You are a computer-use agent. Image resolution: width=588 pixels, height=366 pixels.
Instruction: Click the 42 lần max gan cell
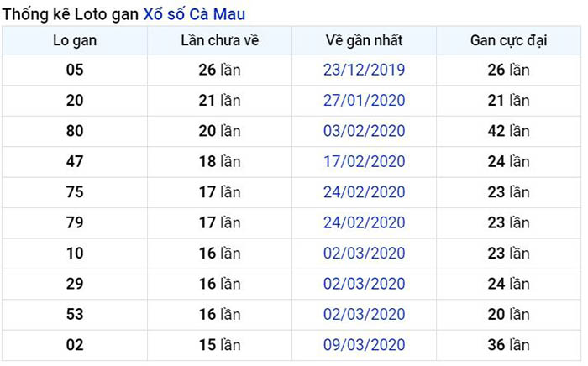click(509, 131)
